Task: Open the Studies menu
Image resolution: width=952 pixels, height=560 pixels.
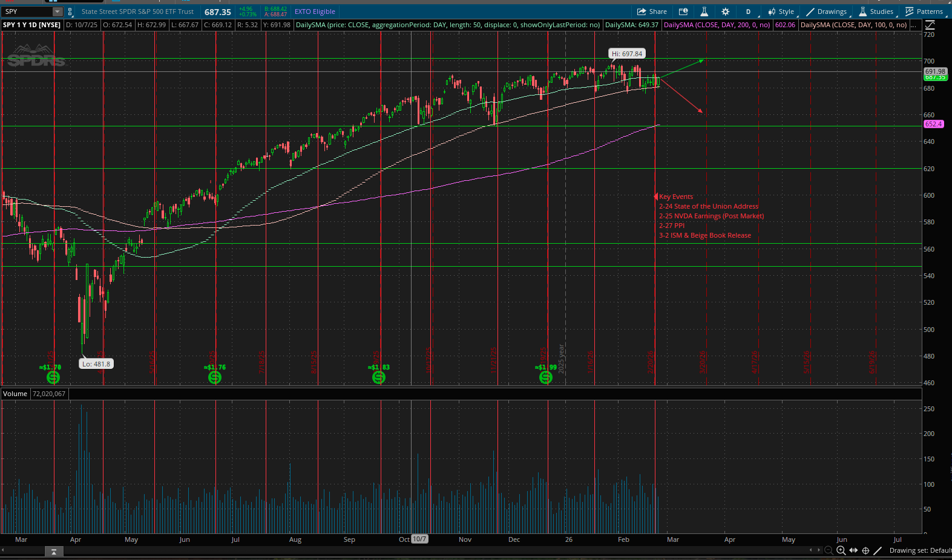Action: 876,11
